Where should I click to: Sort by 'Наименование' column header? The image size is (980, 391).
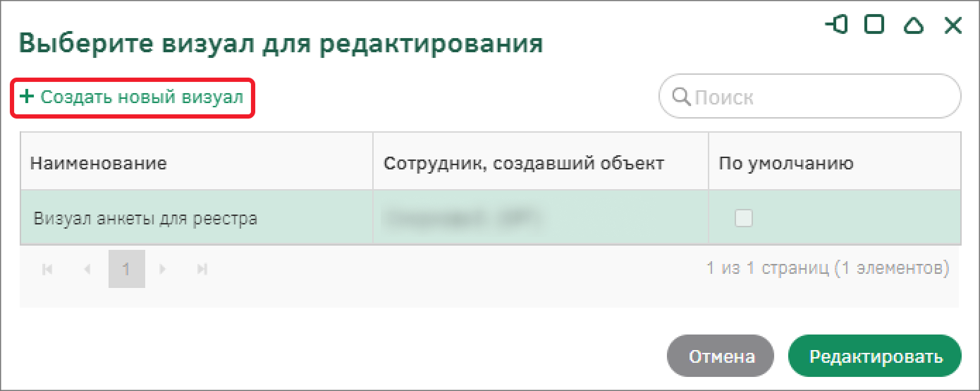tap(98, 164)
